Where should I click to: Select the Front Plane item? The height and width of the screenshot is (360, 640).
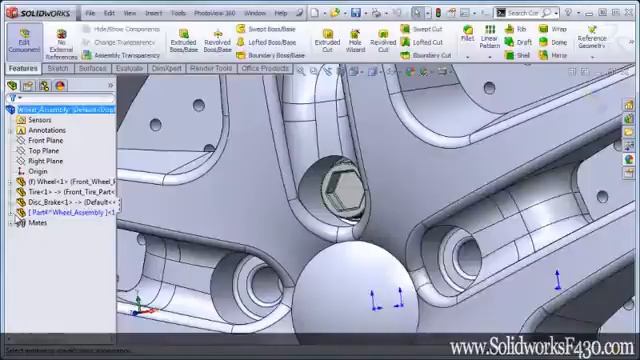click(40, 140)
